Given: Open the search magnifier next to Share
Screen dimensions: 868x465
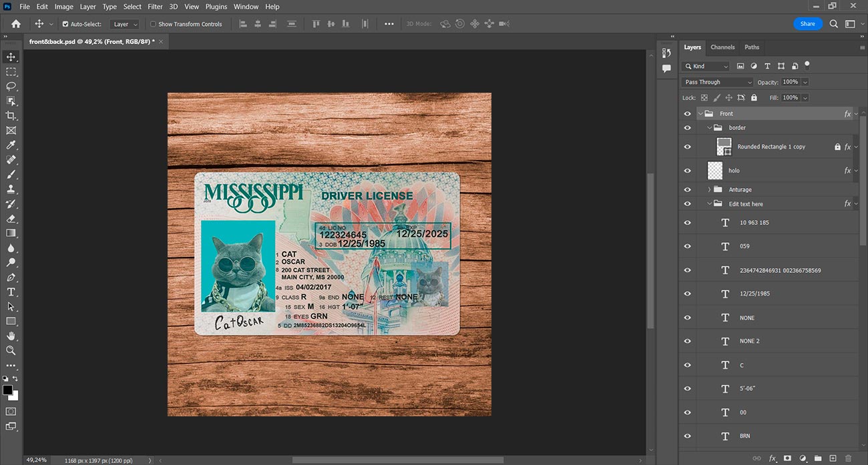Looking at the screenshot, I should tap(833, 23).
